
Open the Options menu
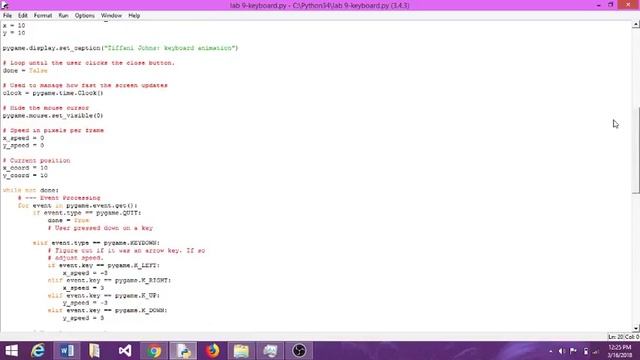84,16
